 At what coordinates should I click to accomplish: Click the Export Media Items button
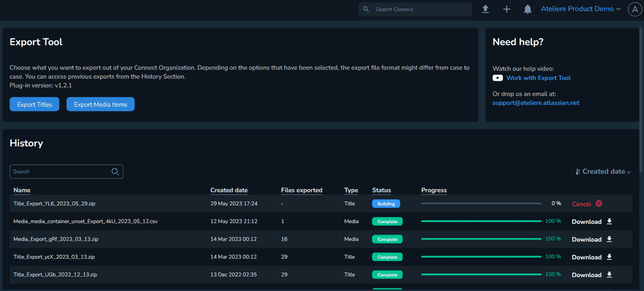pyautogui.click(x=101, y=104)
